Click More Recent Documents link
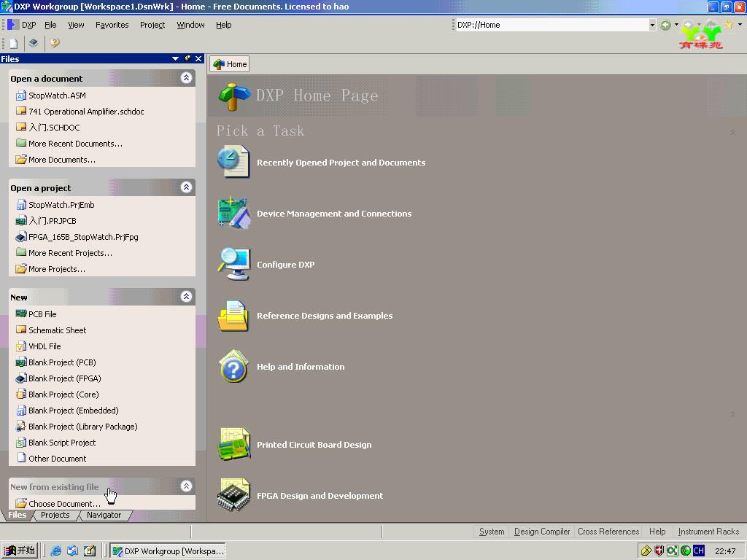Screen dimensions: 747x560 pos(75,144)
